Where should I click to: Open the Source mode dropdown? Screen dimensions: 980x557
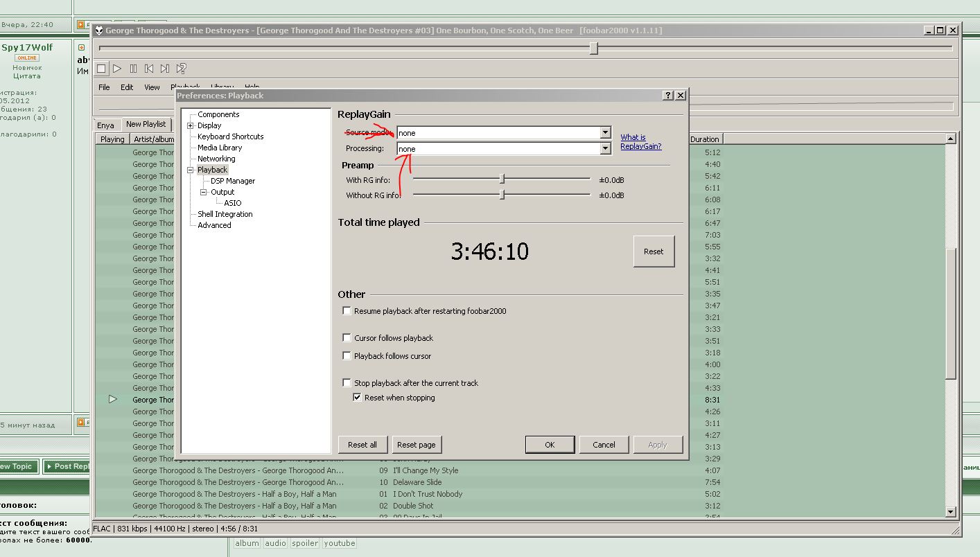tap(605, 133)
